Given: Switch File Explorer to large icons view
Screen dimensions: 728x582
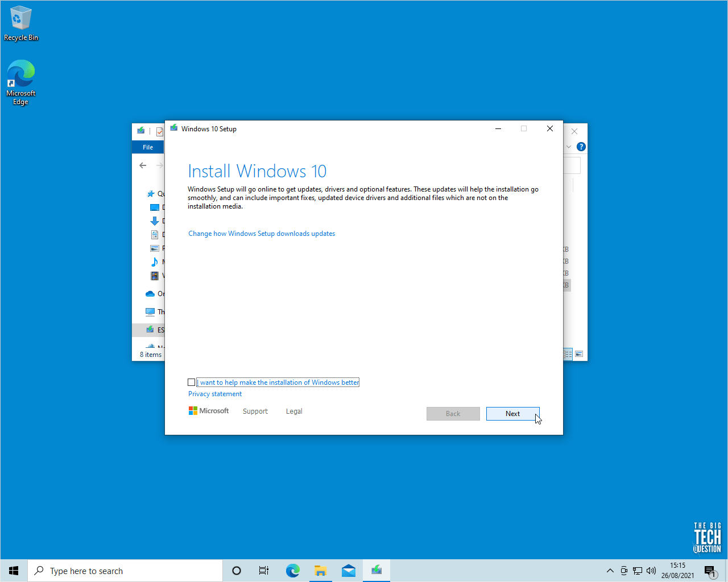Looking at the screenshot, I should pos(579,354).
